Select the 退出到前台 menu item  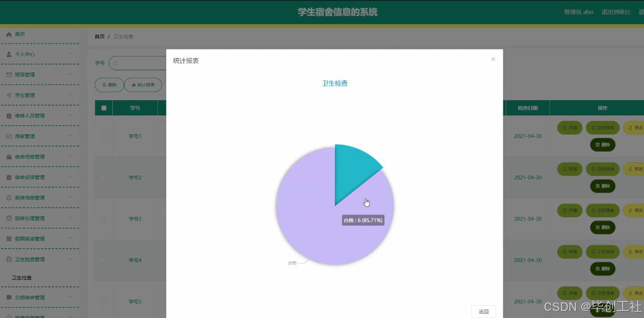[615, 12]
